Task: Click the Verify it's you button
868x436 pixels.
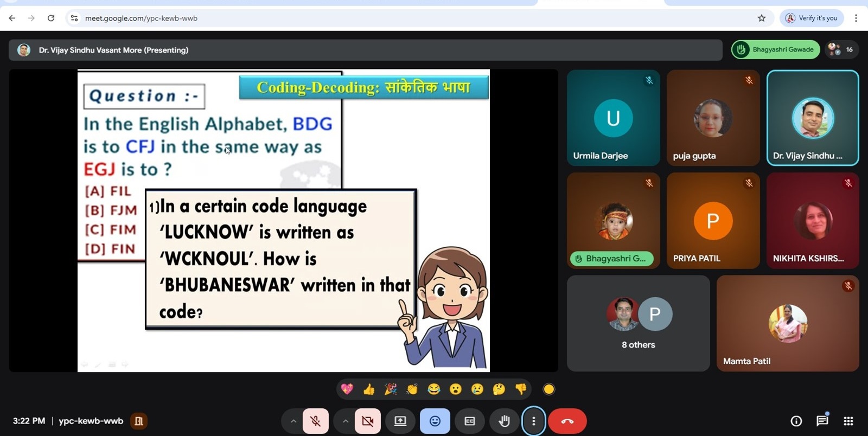Action: pyautogui.click(x=812, y=18)
